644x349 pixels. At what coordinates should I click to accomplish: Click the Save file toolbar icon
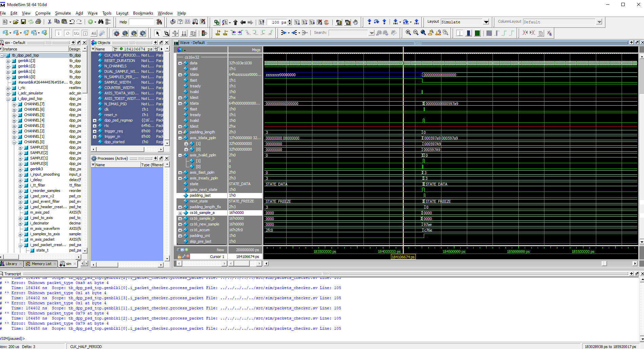pos(23,22)
